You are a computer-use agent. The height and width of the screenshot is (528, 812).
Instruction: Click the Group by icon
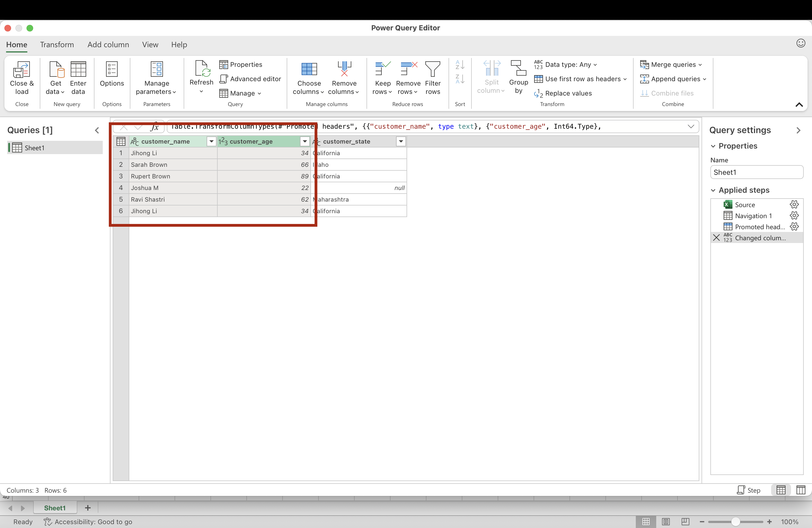518,68
